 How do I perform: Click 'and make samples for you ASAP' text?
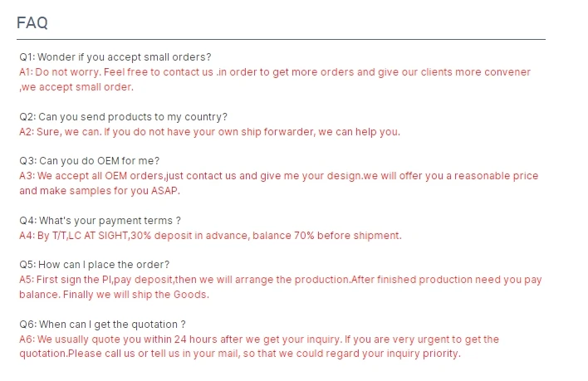(100, 191)
